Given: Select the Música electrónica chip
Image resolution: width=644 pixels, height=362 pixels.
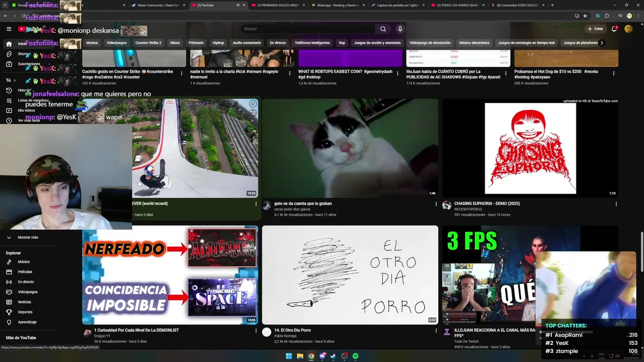Looking at the screenshot, I should tap(474, 43).
